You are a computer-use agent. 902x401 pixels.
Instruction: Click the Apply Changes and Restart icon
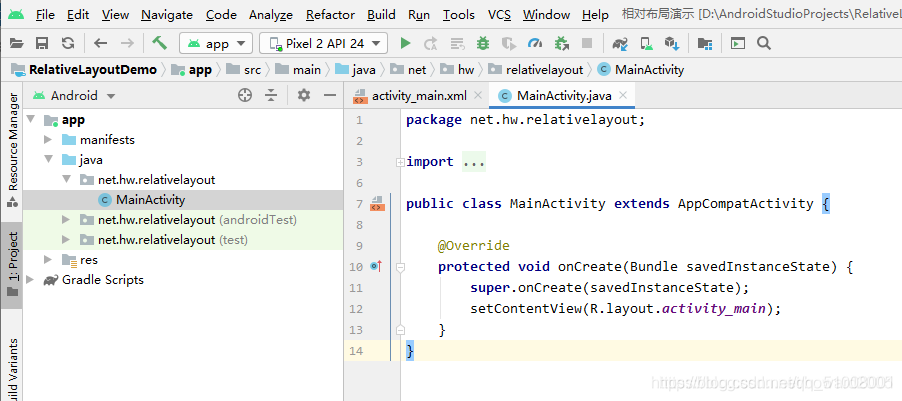(430, 43)
